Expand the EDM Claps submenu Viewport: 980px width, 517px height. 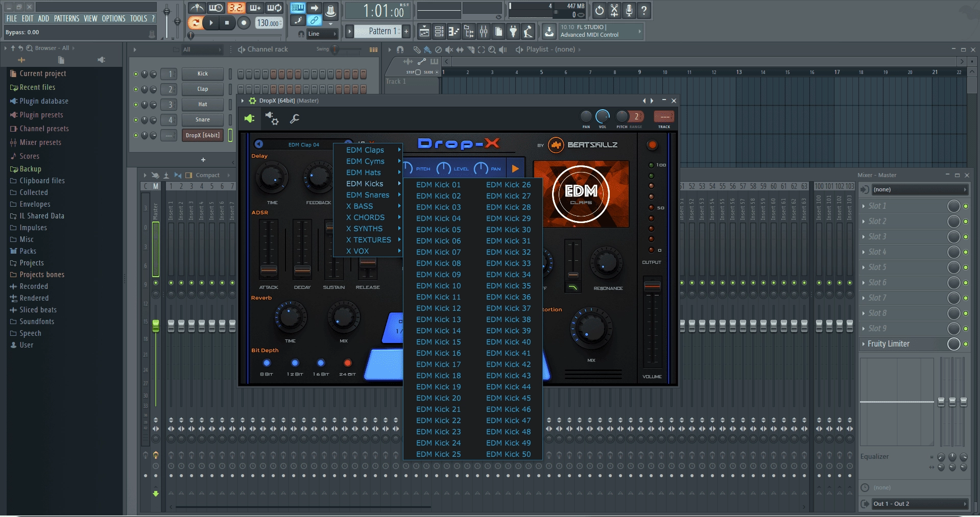click(x=368, y=150)
